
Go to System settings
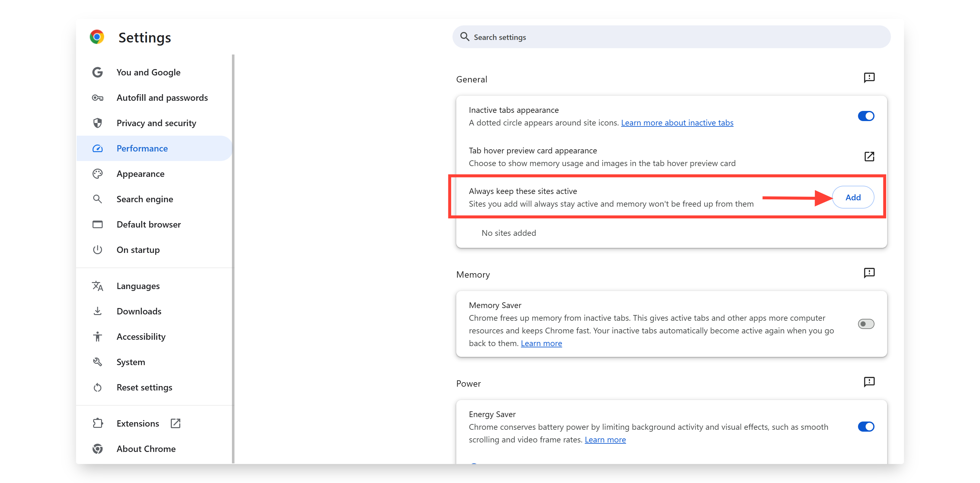coord(154,362)
